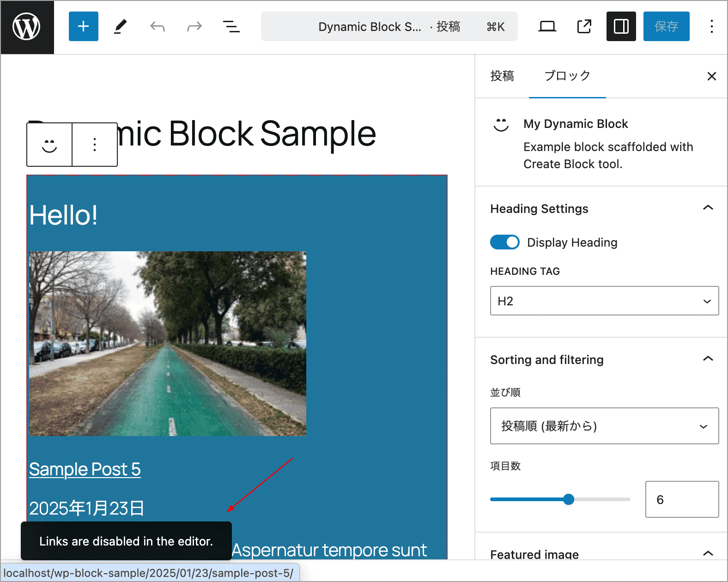Viewport: 728px width, 582px height.
Task: Collapse the Heading Settings panel
Action: coord(708,208)
